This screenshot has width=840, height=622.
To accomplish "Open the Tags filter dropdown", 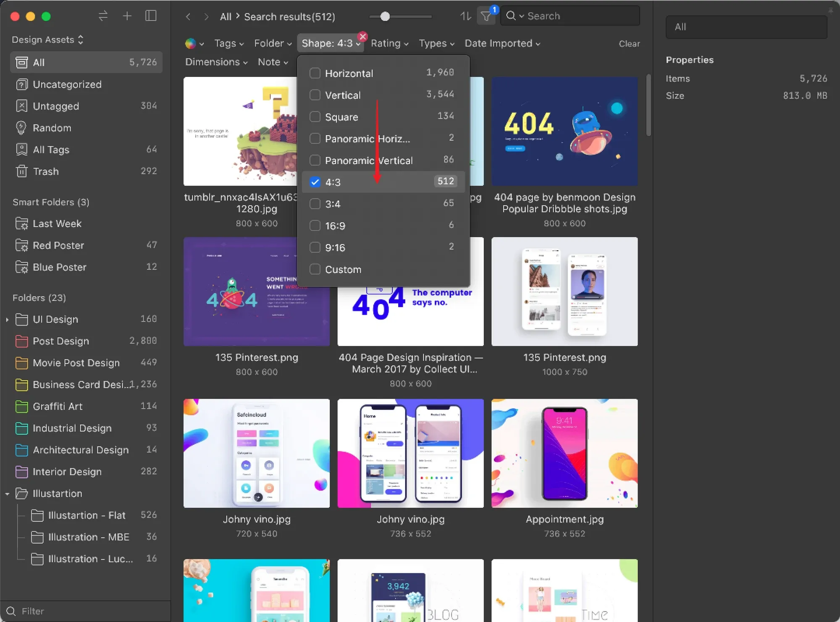I will (x=229, y=44).
